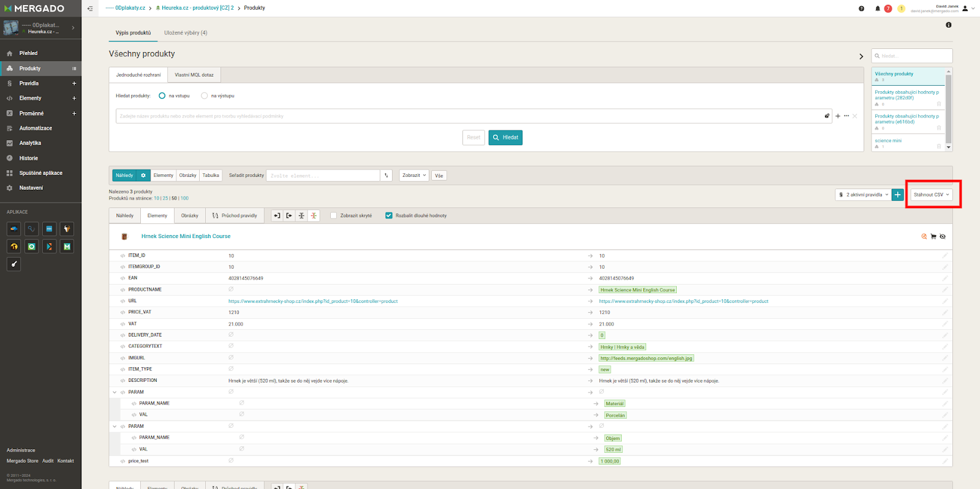Enable the 'Zobrazit skryté' checkbox
This screenshot has width=980, height=489.
[x=333, y=215]
